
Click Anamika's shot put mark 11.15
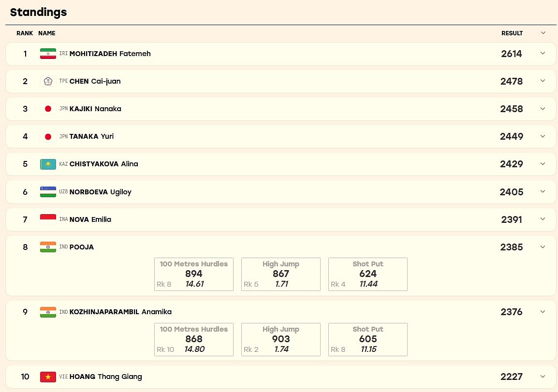pos(368,349)
